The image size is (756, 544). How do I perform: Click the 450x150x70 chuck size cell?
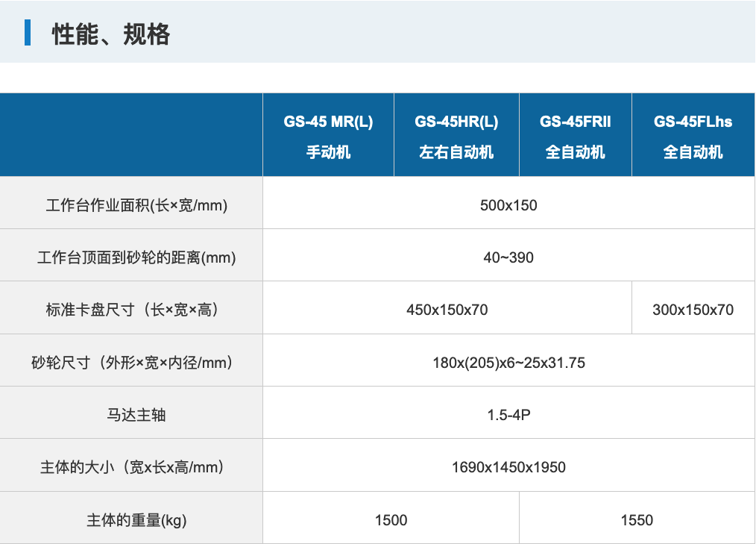[x=447, y=310]
